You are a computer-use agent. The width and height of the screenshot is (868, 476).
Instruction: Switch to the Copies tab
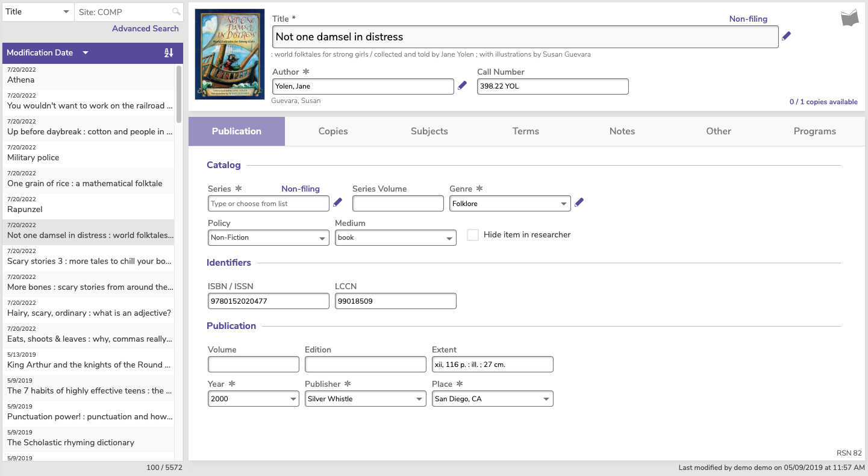click(333, 131)
